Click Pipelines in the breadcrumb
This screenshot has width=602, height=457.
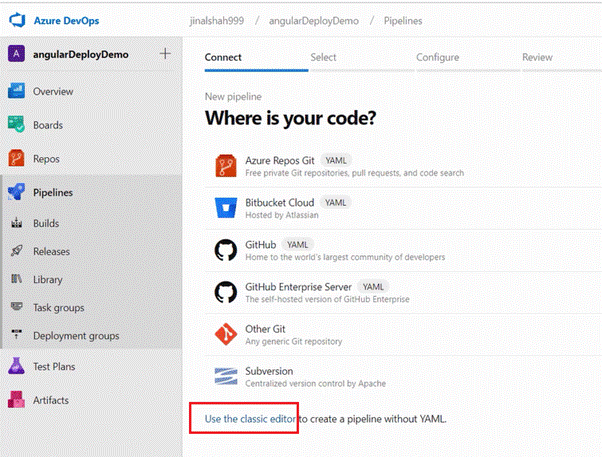pos(403,21)
